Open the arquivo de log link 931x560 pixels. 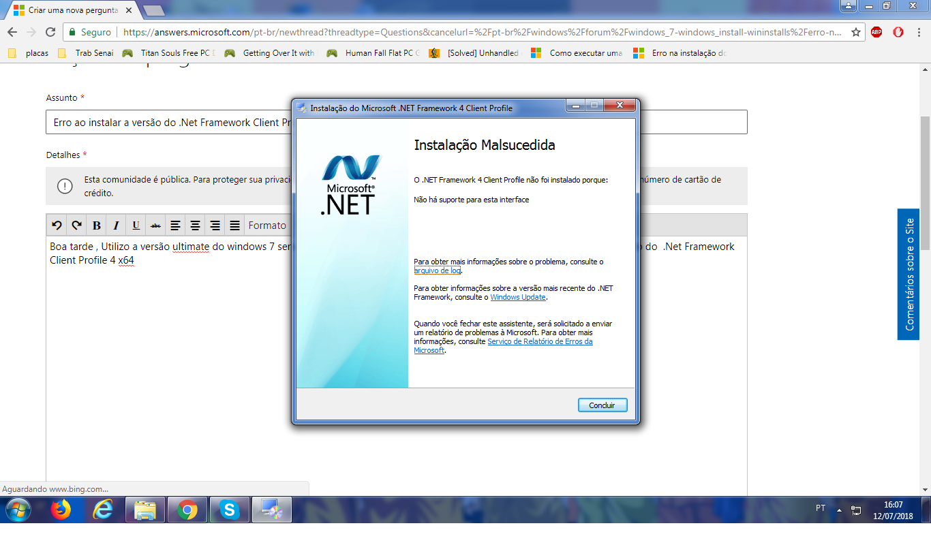[x=438, y=270]
